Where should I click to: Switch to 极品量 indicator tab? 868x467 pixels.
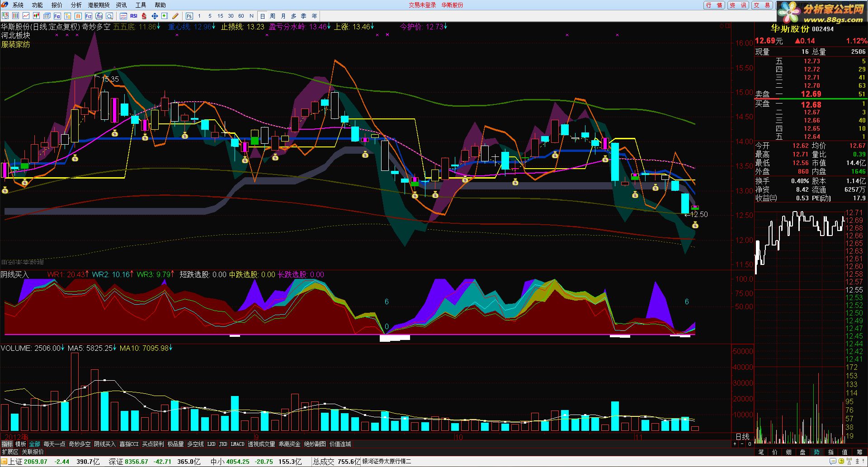175,444
